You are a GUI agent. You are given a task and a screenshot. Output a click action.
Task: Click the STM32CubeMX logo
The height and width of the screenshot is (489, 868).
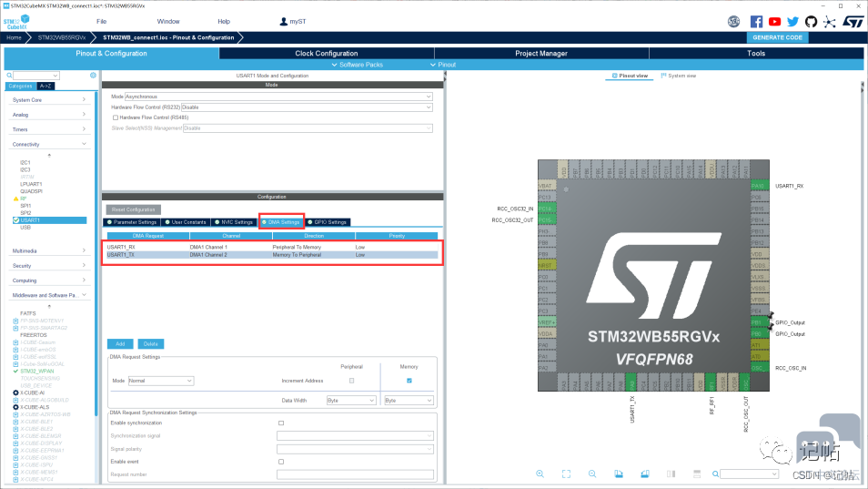click(x=16, y=22)
